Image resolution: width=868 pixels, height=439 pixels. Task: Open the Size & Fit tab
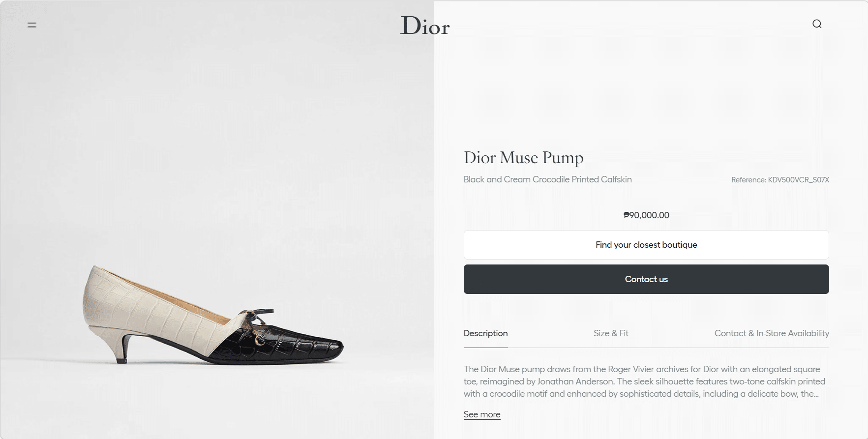[x=611, y=333]
